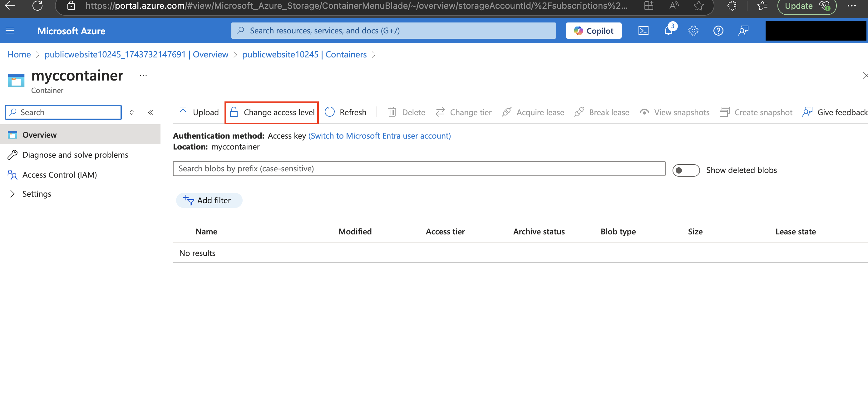This screenshot has width=868, height=417.
Task: Open browser extensions puzzle icon
Action: point(732,6)
